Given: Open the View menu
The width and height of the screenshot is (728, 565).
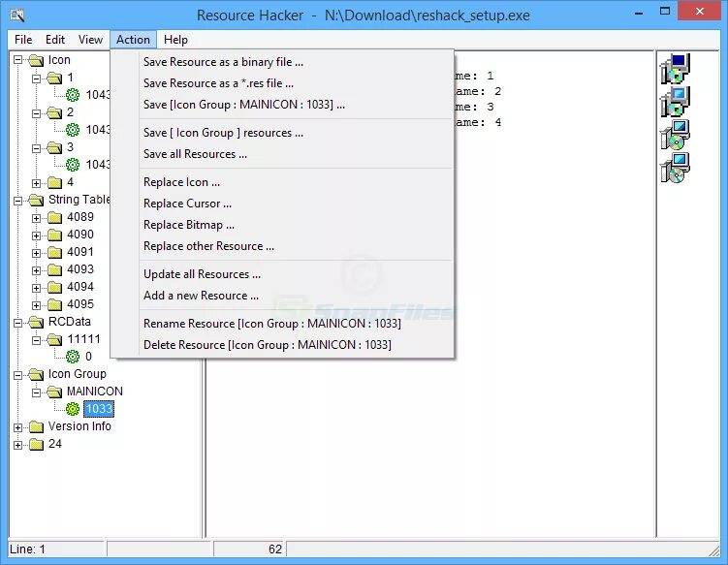Looking at the screenshot, I should tap(90, 40).
